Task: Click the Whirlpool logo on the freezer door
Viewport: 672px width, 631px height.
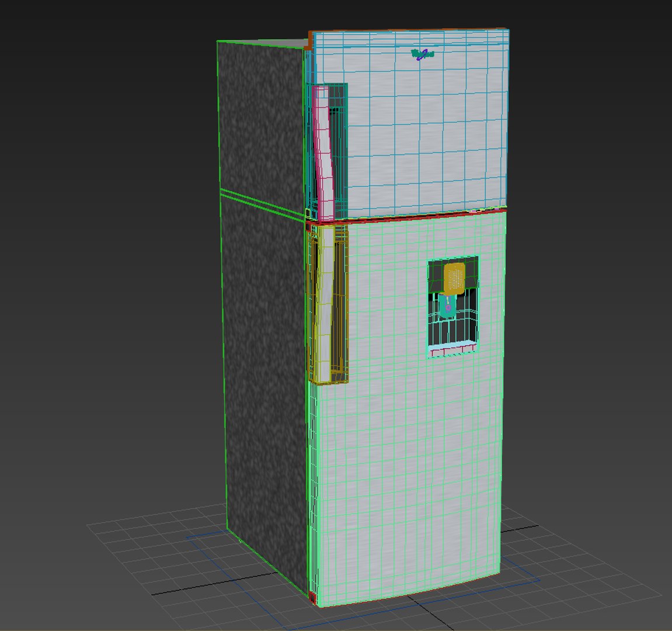Action: pyautogui.click(x=423, y=54)
